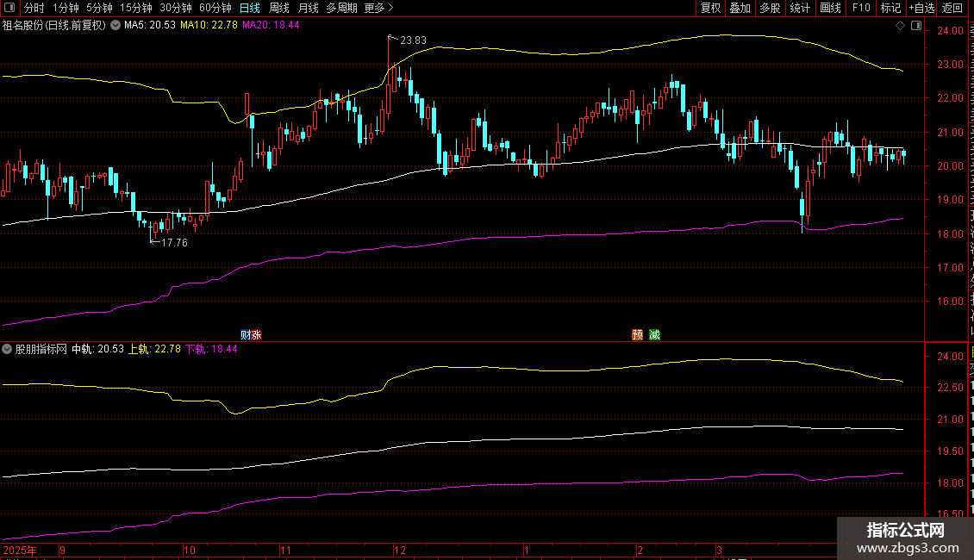Screen dimensions: 974x560
Task: Click the 下轨: 18.44 label
Action: click(x=211, y=349)
